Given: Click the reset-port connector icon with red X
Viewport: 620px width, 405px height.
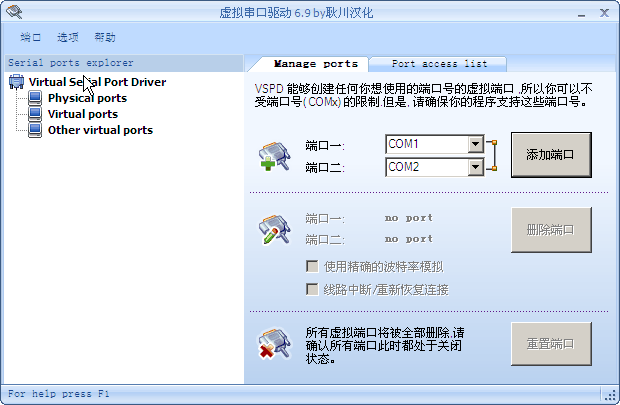Looking at the screenshot, I should pyautogui.click(x=274, y=344).
